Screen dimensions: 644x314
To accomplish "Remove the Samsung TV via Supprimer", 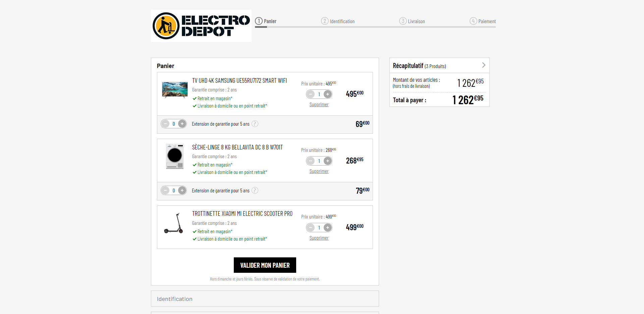I will (x=319, y=105).
